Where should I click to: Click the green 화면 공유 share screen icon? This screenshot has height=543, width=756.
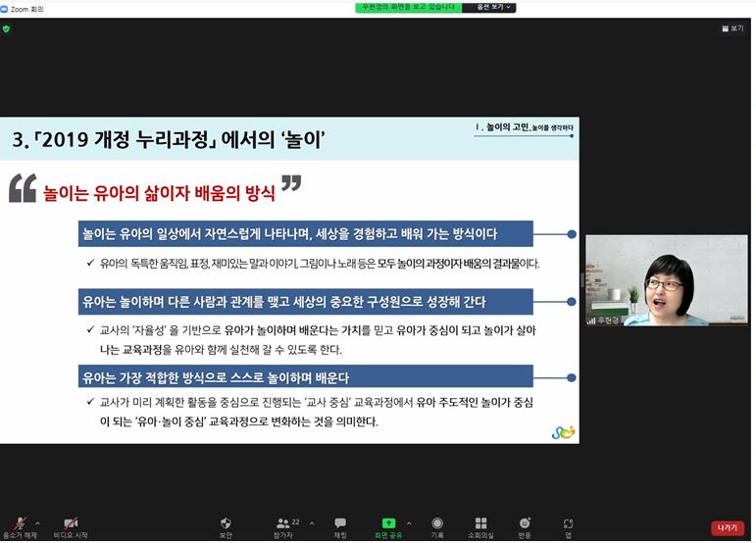point(388,525)
